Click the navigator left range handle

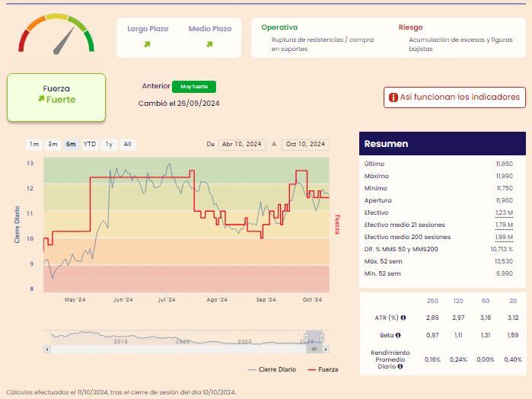coord(307,337)
